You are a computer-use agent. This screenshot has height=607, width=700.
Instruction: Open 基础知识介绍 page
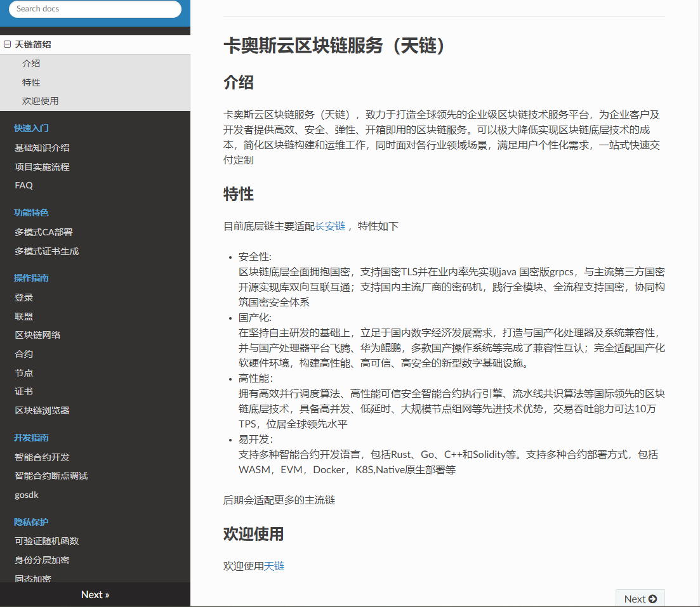tap(42, 148)
